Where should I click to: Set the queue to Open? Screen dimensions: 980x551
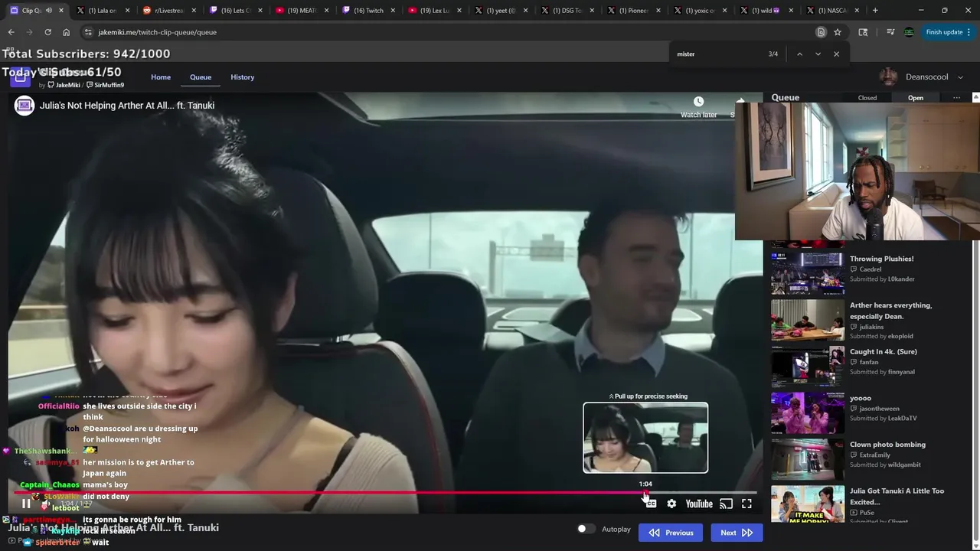click(x=916, y=98)
